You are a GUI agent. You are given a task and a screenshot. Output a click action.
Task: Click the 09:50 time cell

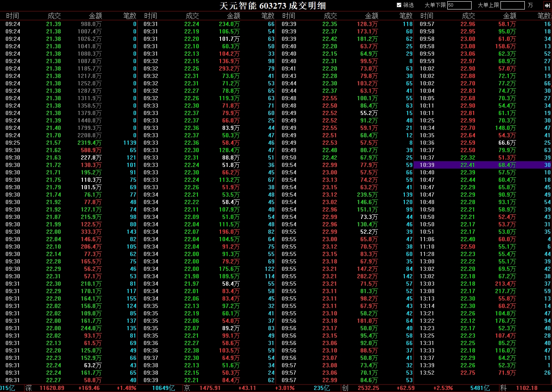289,157
